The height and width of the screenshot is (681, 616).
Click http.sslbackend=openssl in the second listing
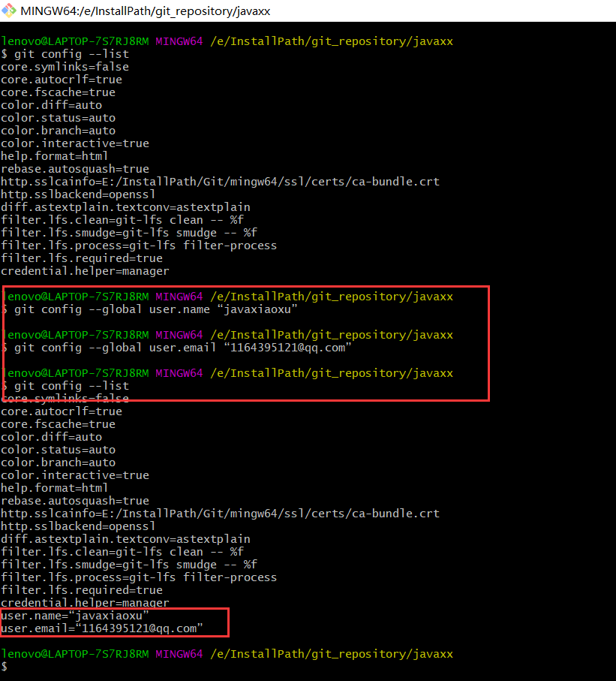click(78, 526)
